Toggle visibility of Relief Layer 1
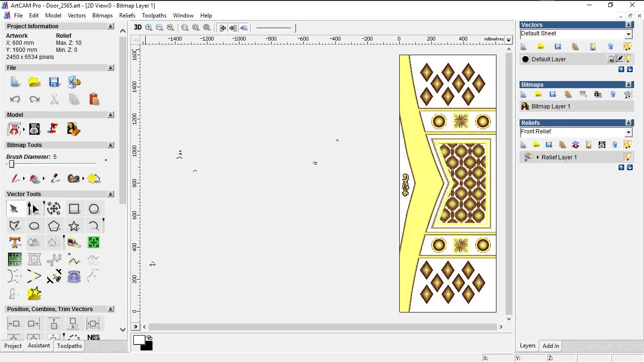 tap(627, 157)
